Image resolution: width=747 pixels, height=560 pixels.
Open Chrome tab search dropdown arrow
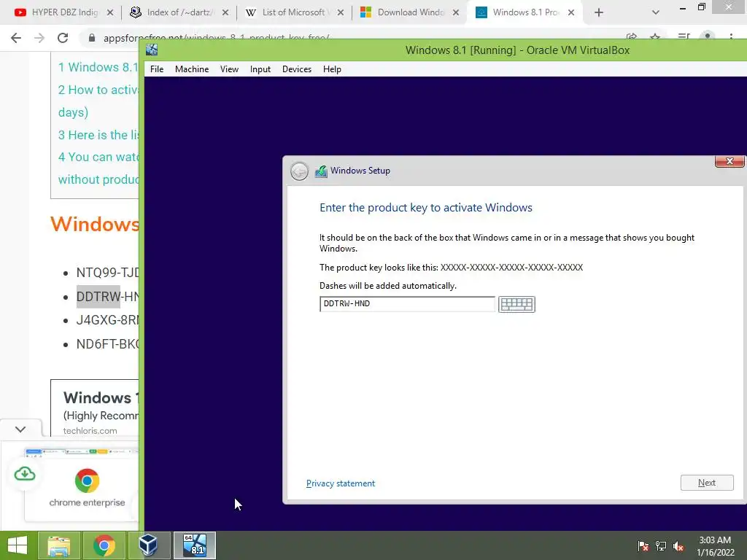pyautogui.click(x=656, y=12)
